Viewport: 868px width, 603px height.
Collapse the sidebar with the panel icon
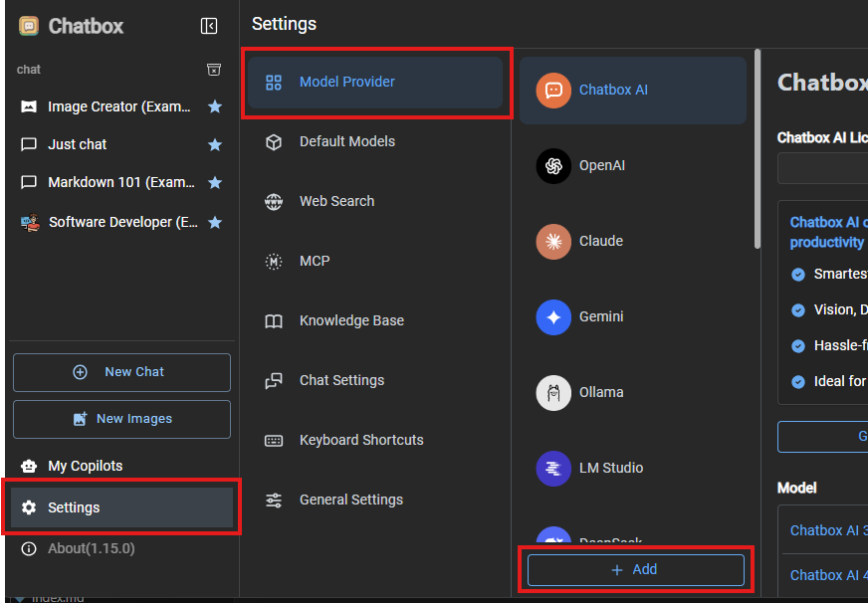[209, 26]
